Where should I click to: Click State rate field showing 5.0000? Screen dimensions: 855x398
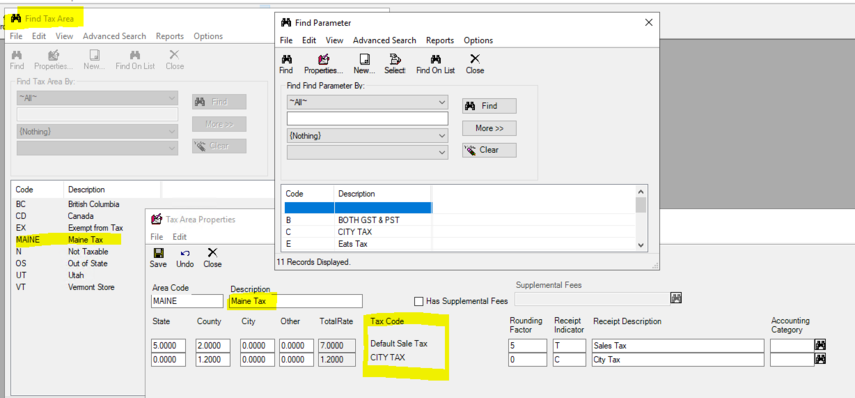[168, 346]
